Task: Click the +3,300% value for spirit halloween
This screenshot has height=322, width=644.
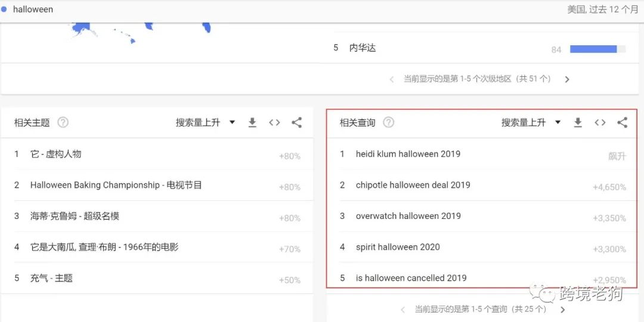Action: click(x=609, y=249)
